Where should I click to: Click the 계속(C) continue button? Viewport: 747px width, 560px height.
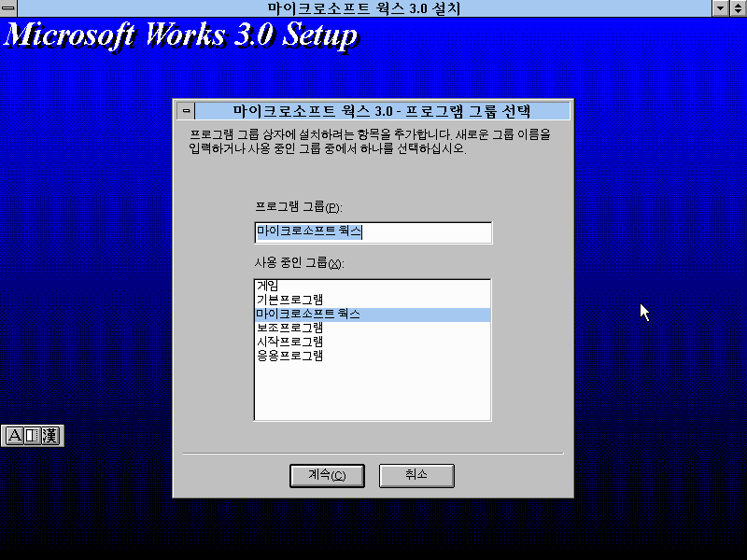(x=327, y=475)
